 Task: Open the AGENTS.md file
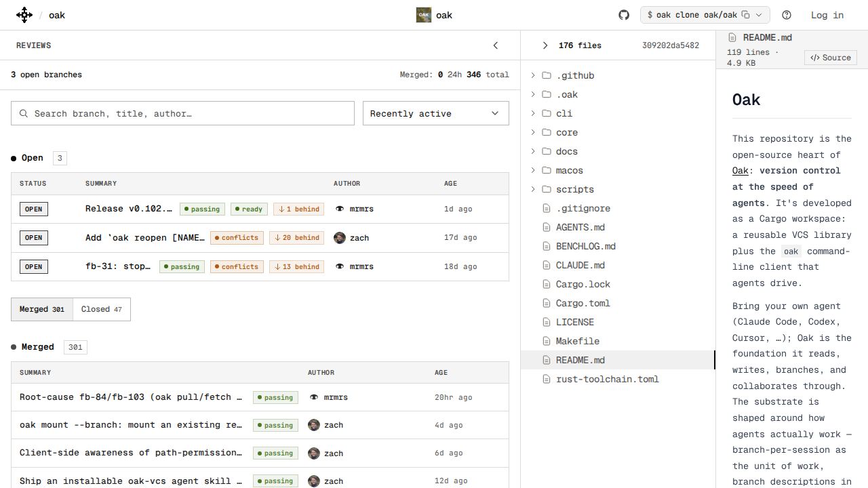click(618, 227)
